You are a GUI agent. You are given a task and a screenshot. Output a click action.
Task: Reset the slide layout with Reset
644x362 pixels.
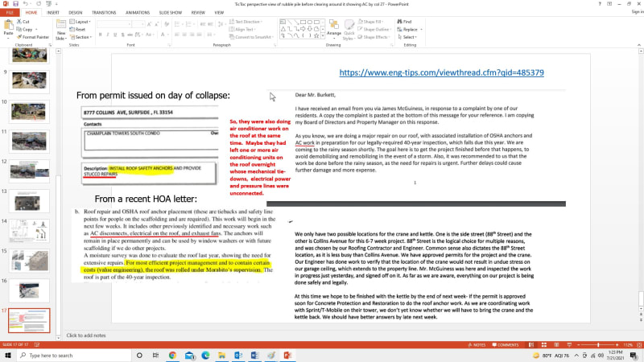point(77,29)
